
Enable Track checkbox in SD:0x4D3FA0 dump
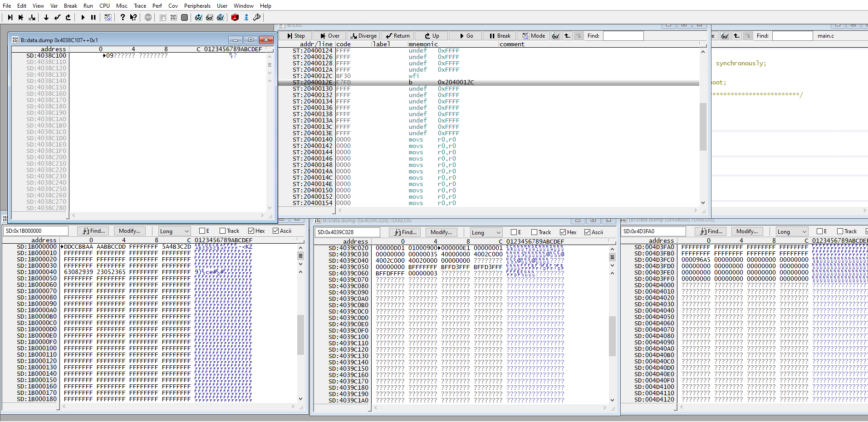tap(840, 231)
